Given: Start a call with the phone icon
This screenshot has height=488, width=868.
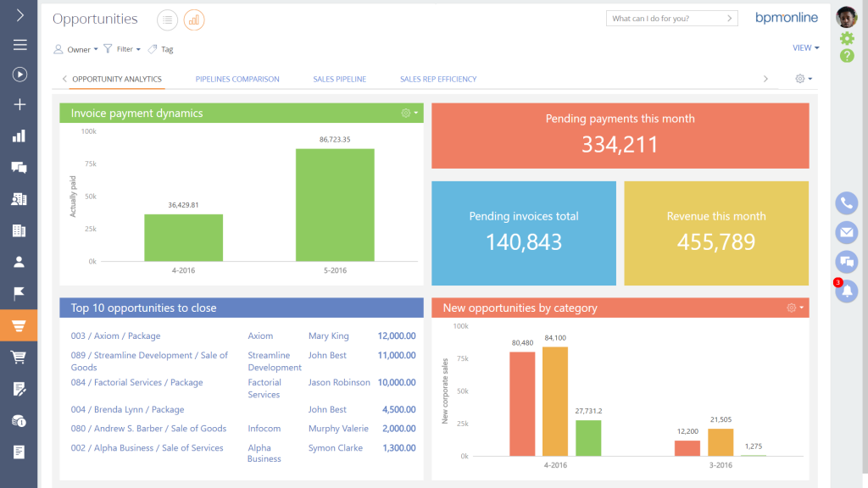Looking at the screenshot, I should [x=846, y=203].
